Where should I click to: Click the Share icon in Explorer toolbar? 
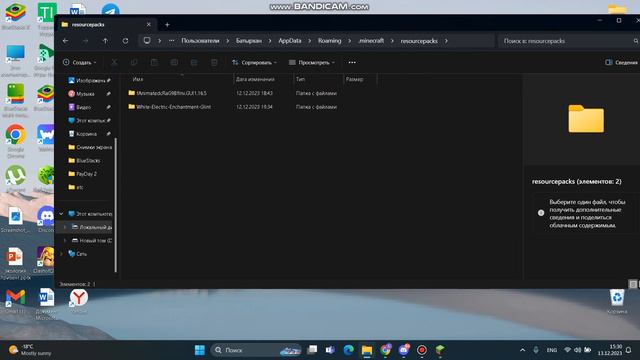pyautogui.click(x=194, y=62)
